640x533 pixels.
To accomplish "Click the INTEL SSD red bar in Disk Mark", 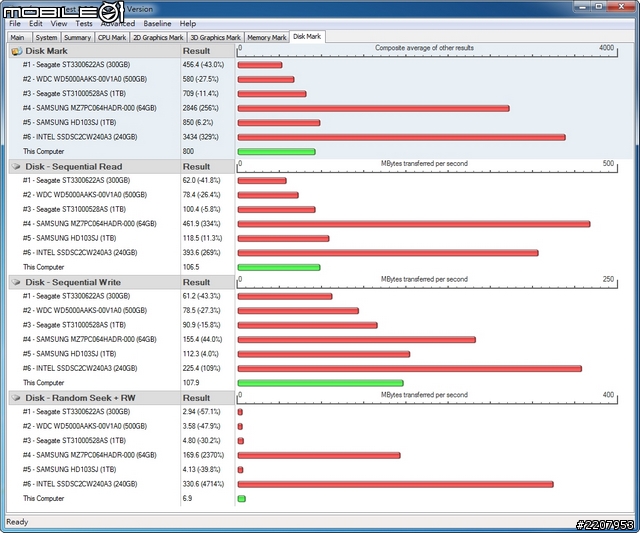I will pos(401,137).
